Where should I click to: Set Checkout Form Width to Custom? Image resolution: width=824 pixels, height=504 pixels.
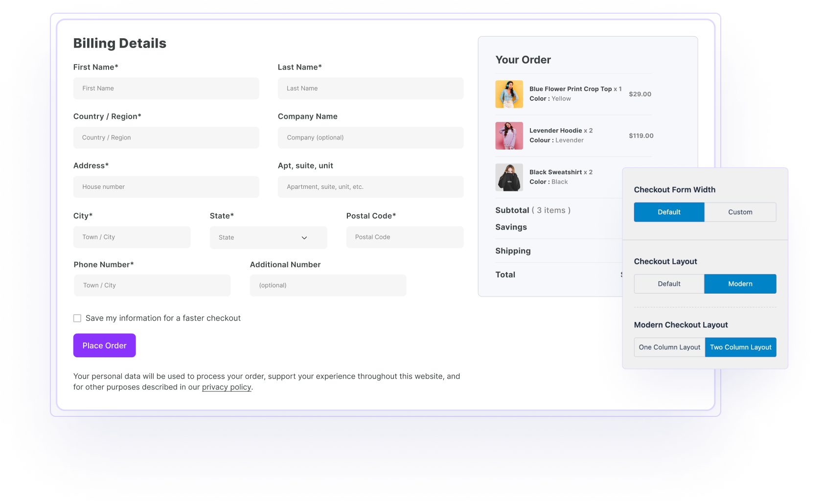(x=740, y=212)
